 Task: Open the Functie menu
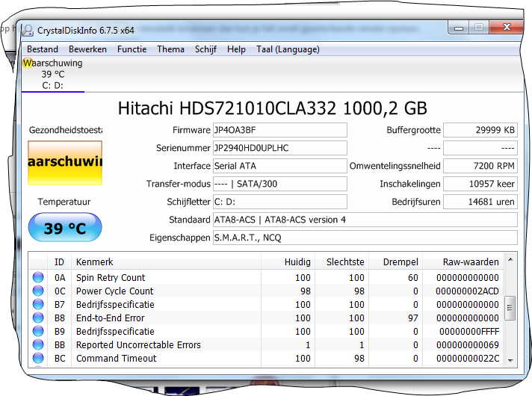132,49
